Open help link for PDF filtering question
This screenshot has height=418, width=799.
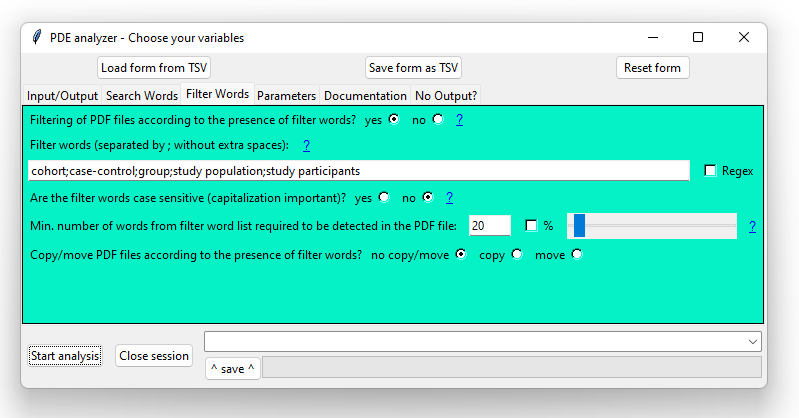click(x=459, y=119)
